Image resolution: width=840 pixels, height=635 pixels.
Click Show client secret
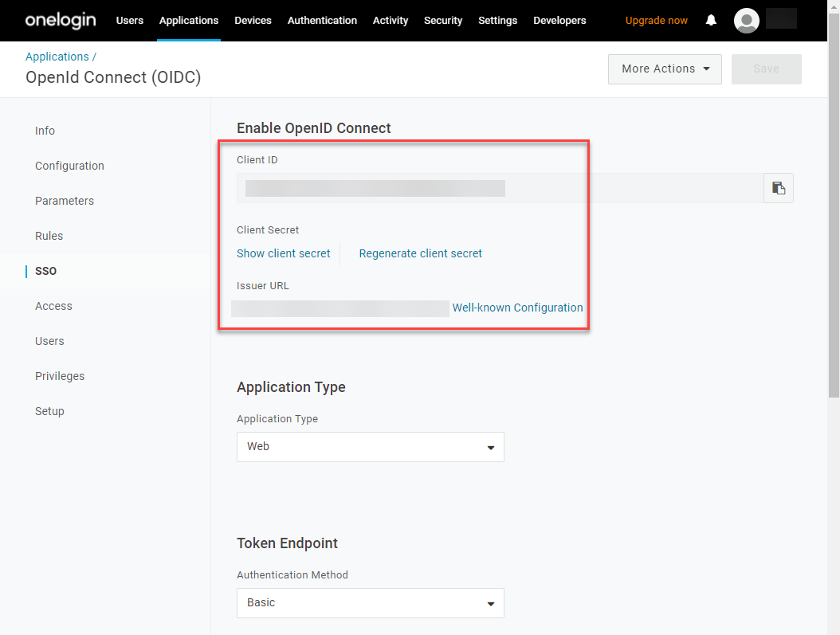click(x=284, y=254)
